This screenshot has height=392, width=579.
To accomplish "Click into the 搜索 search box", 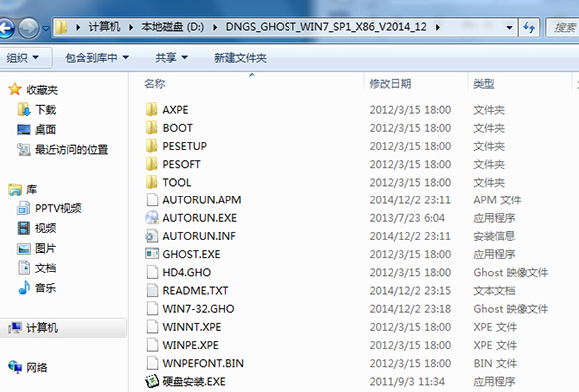I will point(562,27).
